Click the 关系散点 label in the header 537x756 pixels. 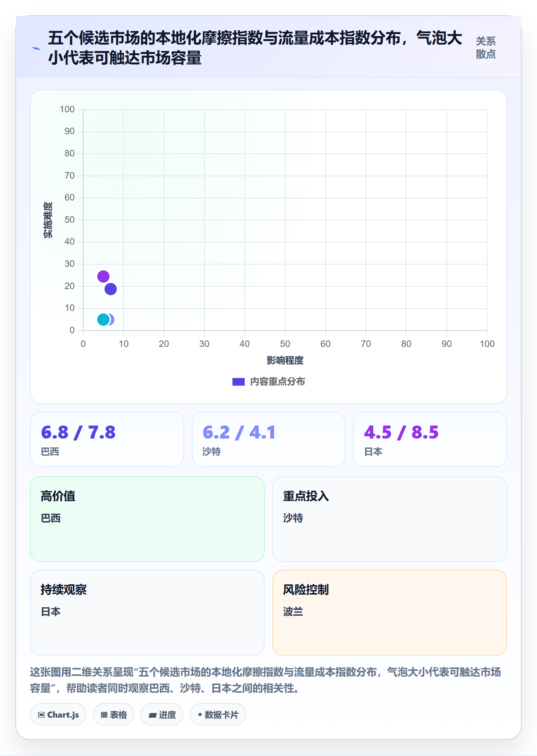pos(486,48)
